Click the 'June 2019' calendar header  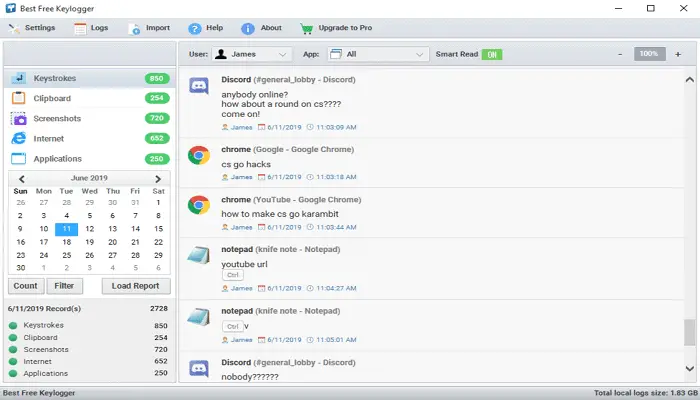(89, 178)
